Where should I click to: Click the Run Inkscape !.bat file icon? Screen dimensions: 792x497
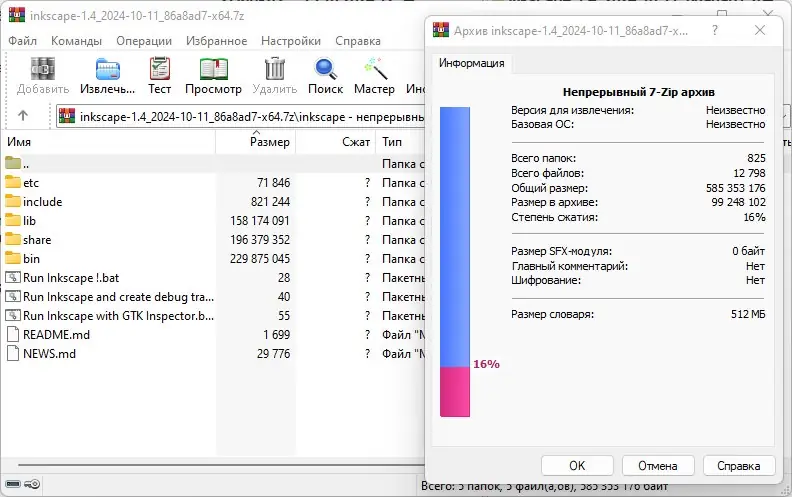pos(13,277)
